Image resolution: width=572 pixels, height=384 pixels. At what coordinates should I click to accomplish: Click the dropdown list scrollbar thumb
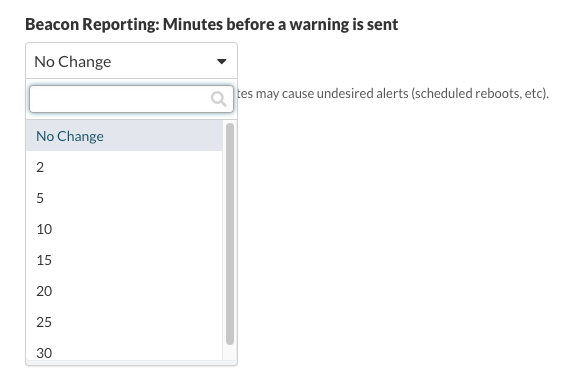[x=230, y=234]
